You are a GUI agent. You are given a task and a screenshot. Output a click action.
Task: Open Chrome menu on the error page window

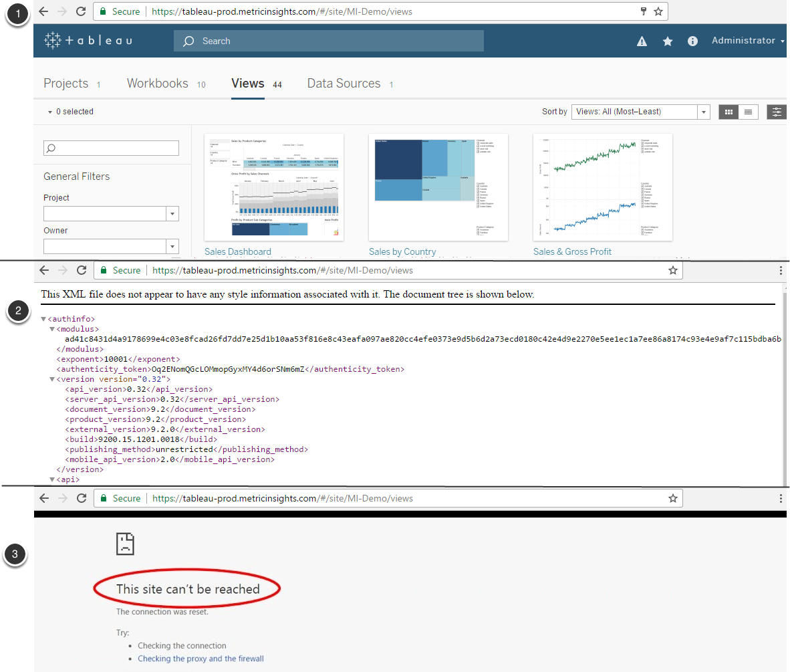(x=781, y=498)
